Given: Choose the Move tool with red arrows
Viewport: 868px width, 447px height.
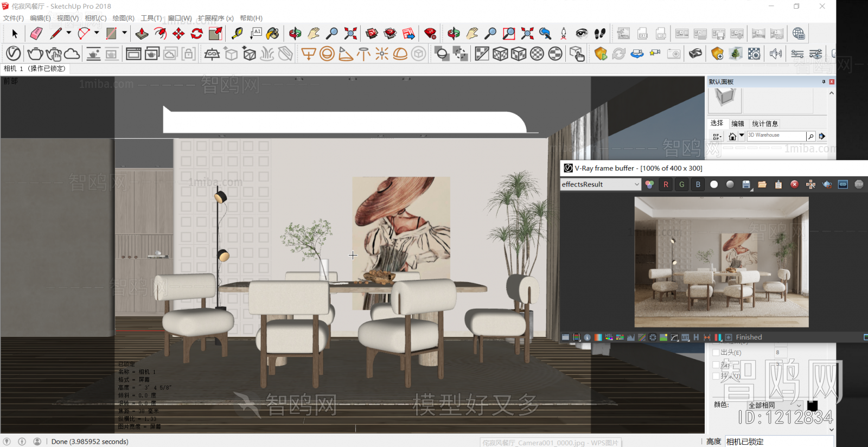Looking at the screenshot, I should coord(178,34).
